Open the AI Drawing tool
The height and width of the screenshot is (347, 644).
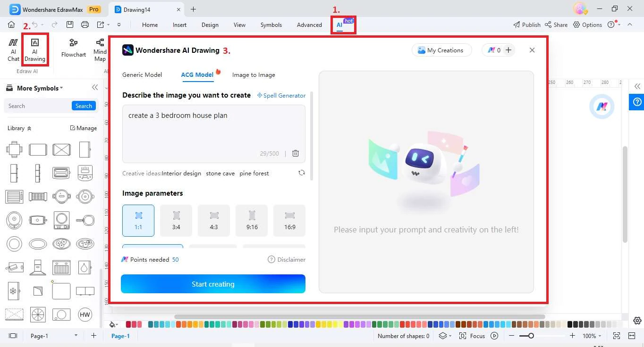point(35,50)
